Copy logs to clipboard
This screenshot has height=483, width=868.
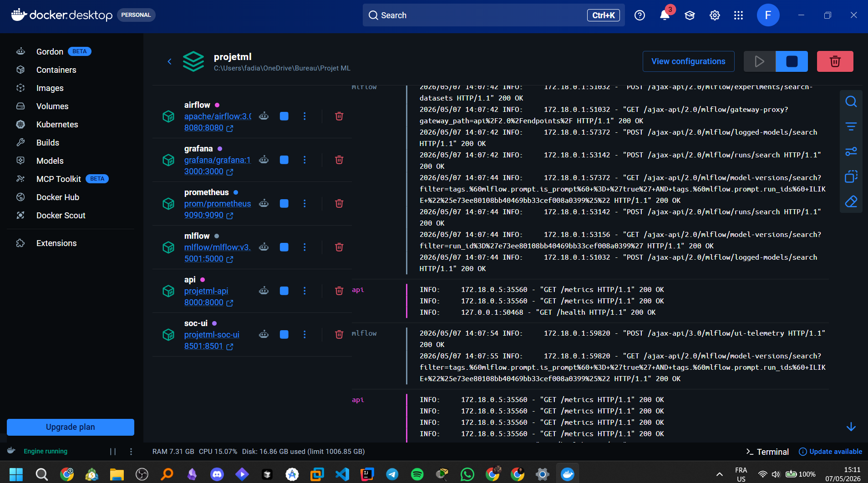pos(851,176)
